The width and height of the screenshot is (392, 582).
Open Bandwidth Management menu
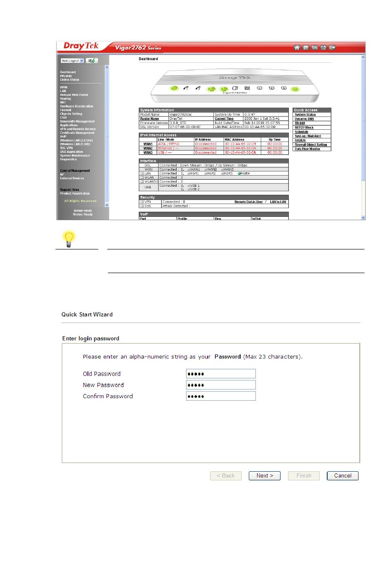[77, 121]
